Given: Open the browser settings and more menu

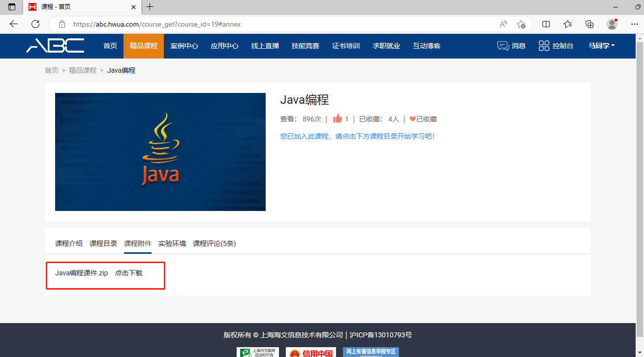Looking at the screenshot, I should coord(634,24).
